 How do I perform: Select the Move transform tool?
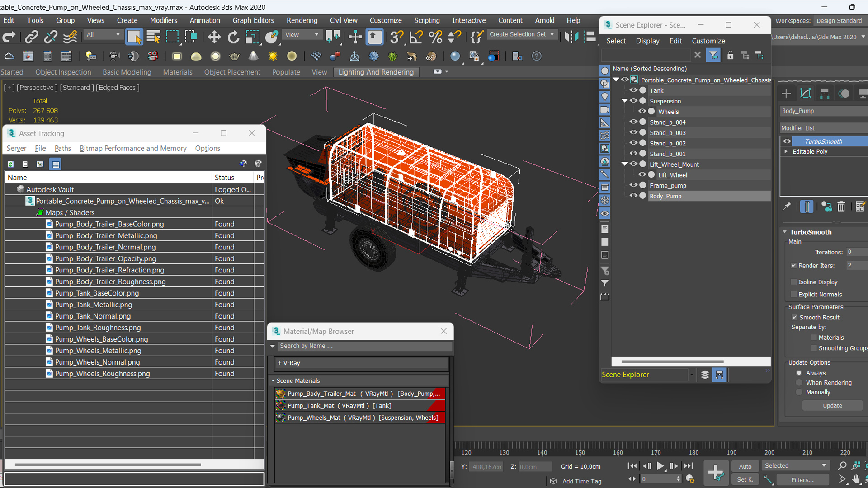click(214, 37)
